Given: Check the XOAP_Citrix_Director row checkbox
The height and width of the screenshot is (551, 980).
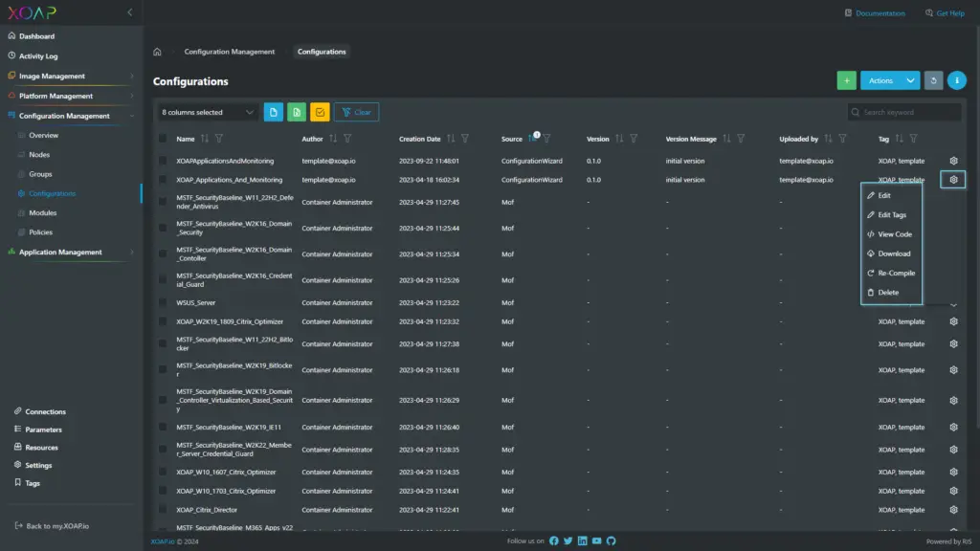Looking at the screenshot, I should (x=163, y=510).
